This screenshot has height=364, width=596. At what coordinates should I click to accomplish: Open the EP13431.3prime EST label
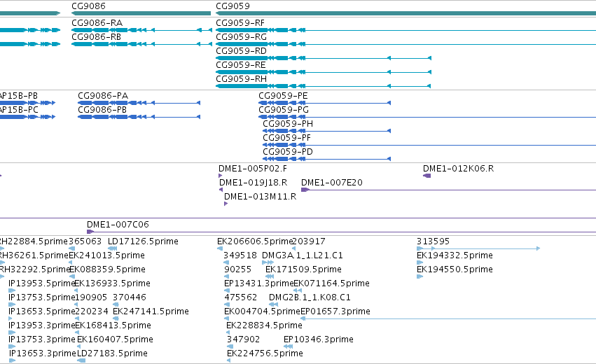[x=259, y=283]
